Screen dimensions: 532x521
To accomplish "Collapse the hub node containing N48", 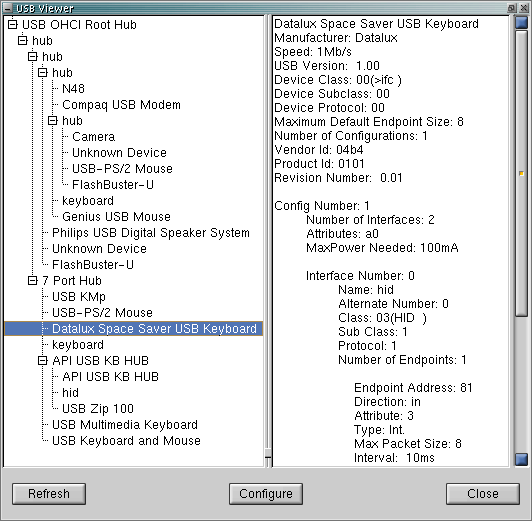I will 42,73.
